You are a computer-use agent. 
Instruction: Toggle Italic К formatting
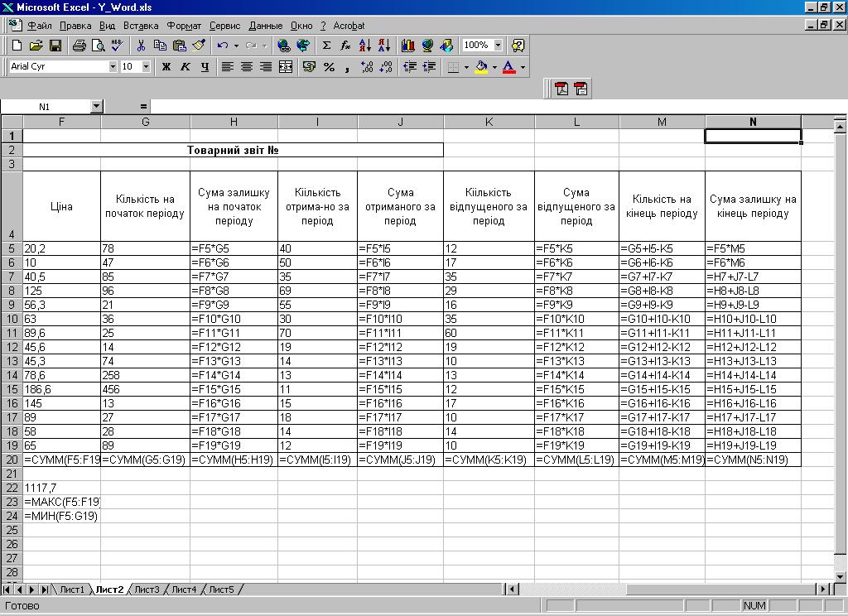tap(185, 66)
